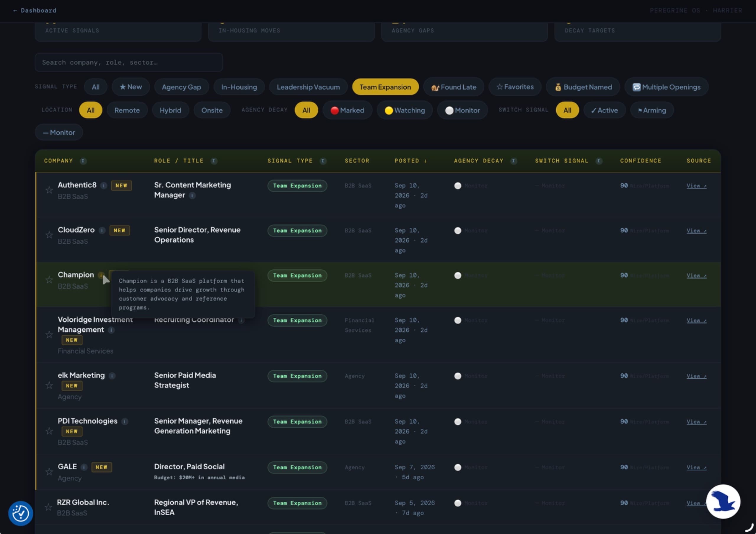Screen dimensions: 756x534
Task: Go back to Dashboard
Action: 35,11
